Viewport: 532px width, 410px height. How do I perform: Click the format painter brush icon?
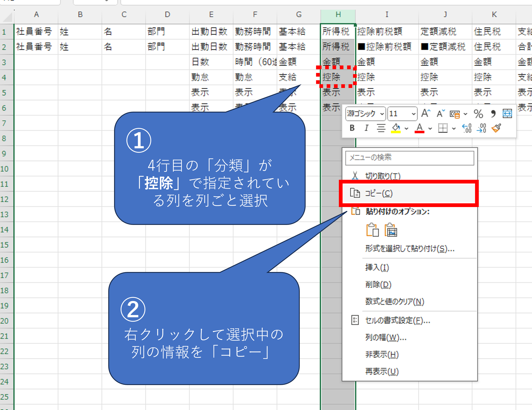tap(496, 128)
